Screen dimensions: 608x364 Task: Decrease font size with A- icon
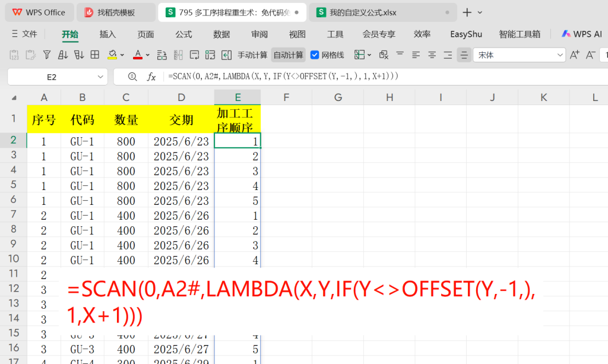pos(591,55)
